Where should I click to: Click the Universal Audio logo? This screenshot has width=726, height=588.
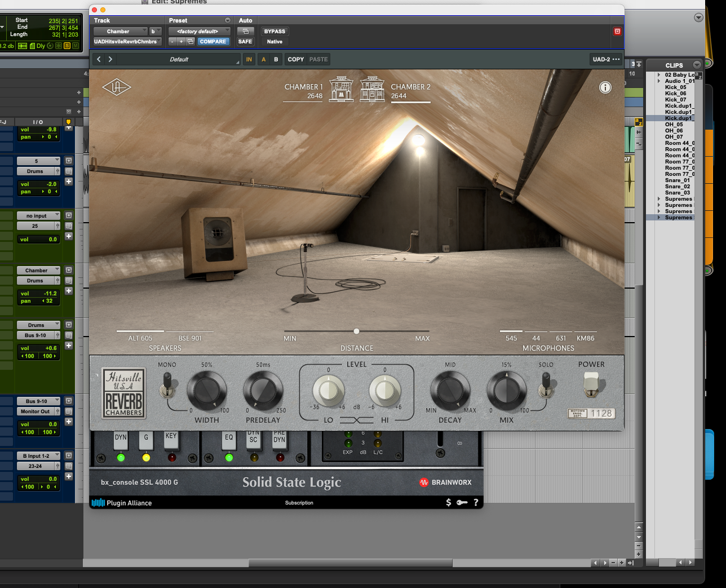click(x=116, y=87)
